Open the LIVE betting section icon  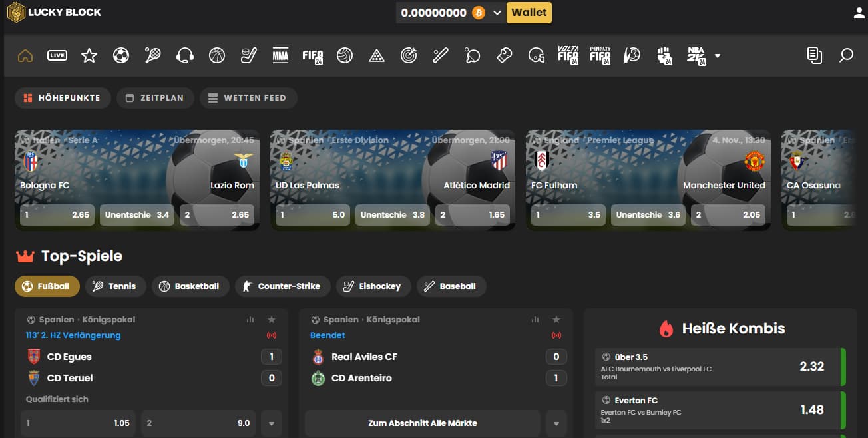point(57,56)
